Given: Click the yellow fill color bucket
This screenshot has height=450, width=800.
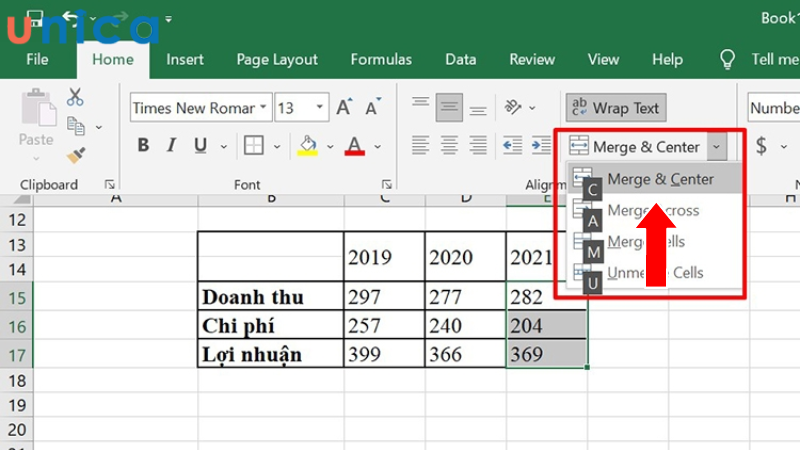Looking at the screenshot, I should click(308, 146).
